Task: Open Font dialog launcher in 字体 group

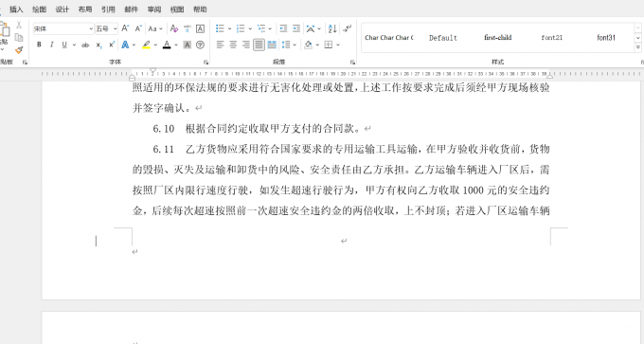Action: coord(206,62)
